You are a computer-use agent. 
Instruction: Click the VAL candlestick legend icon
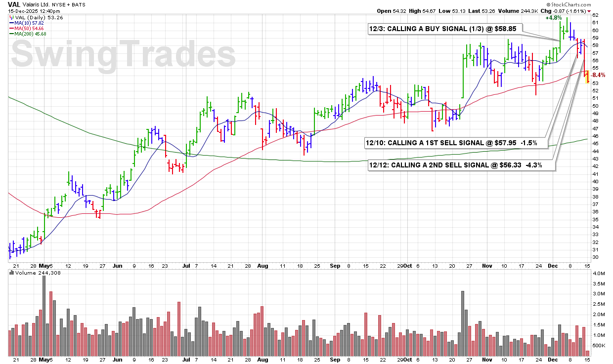point(11,17)
